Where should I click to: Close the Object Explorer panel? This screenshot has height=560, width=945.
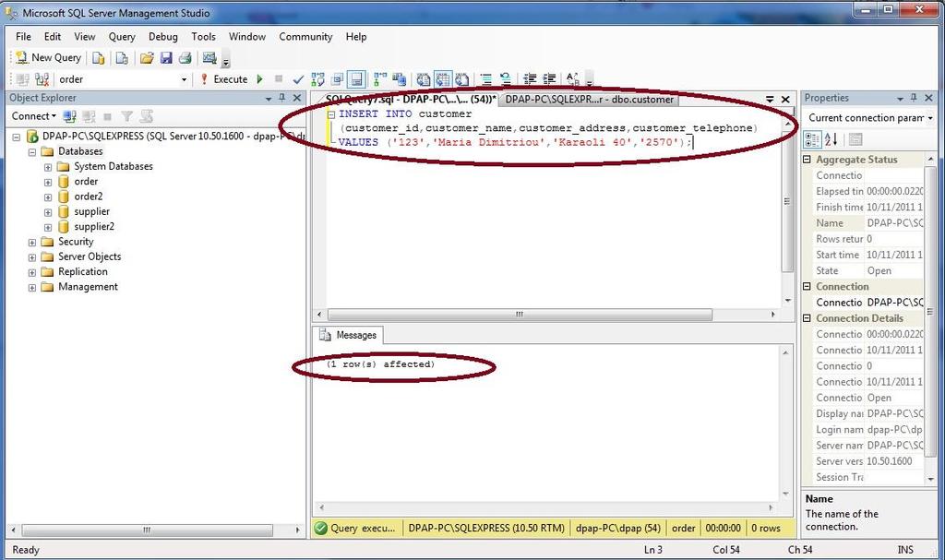click(296, 98)
